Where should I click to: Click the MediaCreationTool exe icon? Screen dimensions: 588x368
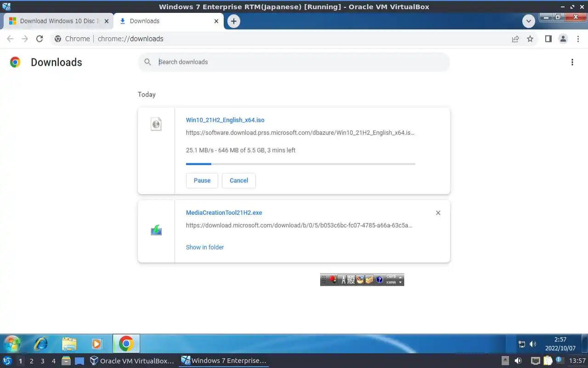click(156, 230)
